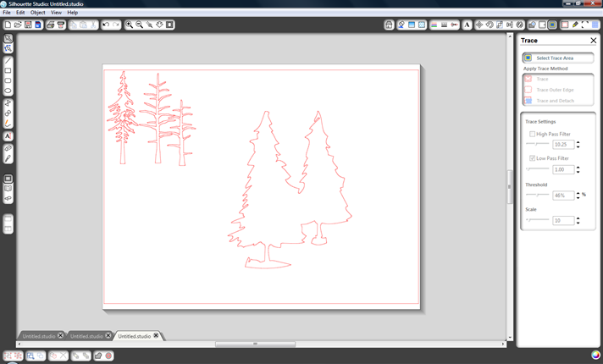This screenshot has height=364, width=603.
Task: Open the Library book icon
Action: click(x=8, y=188)
